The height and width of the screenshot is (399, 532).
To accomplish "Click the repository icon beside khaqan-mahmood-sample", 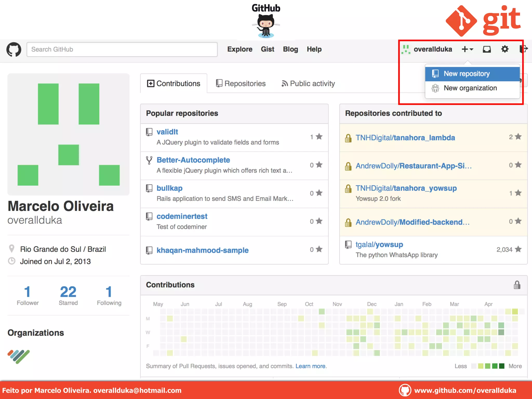I will tap(149, 250).
